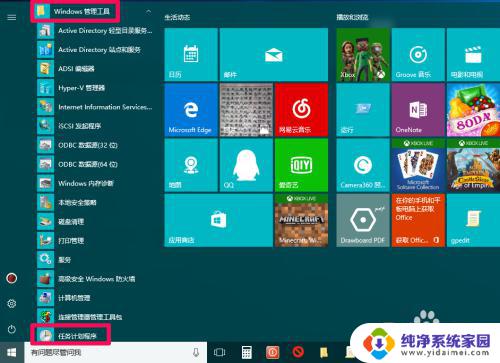Viewport: 500px width, 363px height.
Task: Open the OneNote tile
Action: pos(418,110)
